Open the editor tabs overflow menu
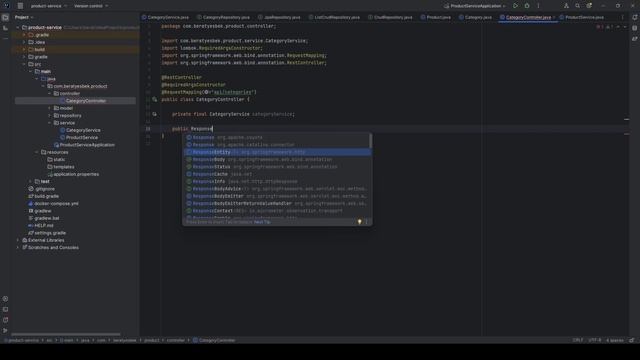Screen dimensions: 640x360 click(622, 18)
